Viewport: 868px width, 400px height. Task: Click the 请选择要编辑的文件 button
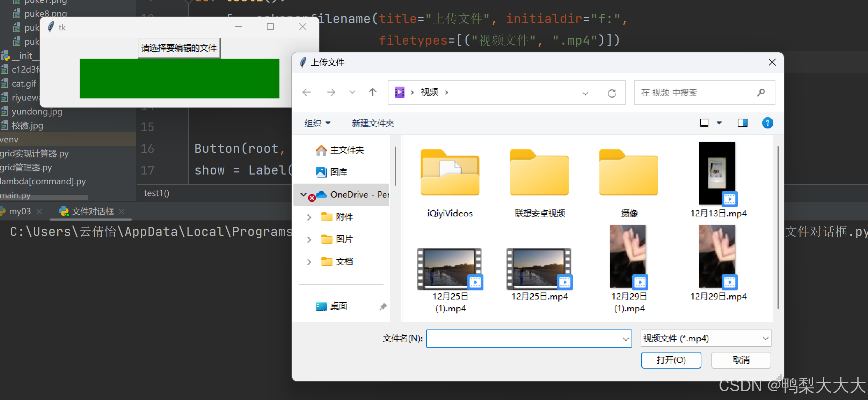179,48
